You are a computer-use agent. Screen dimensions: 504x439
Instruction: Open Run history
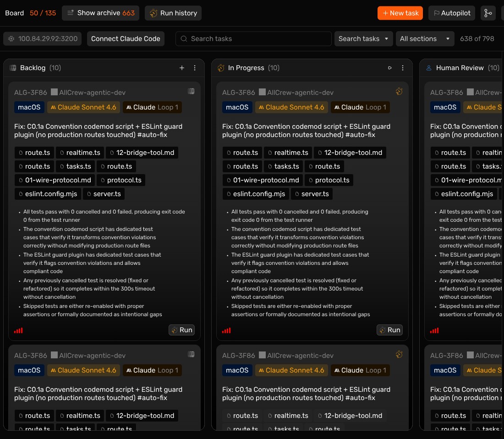pos(173,13)
